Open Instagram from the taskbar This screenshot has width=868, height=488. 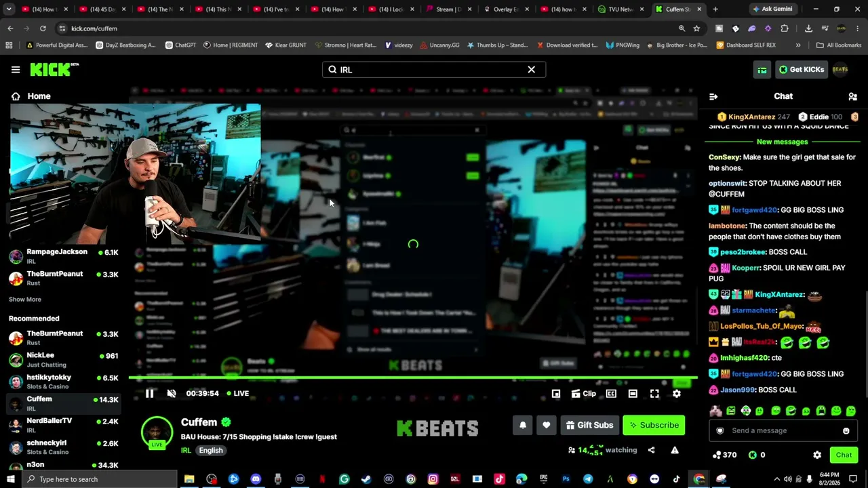point(433,479)
